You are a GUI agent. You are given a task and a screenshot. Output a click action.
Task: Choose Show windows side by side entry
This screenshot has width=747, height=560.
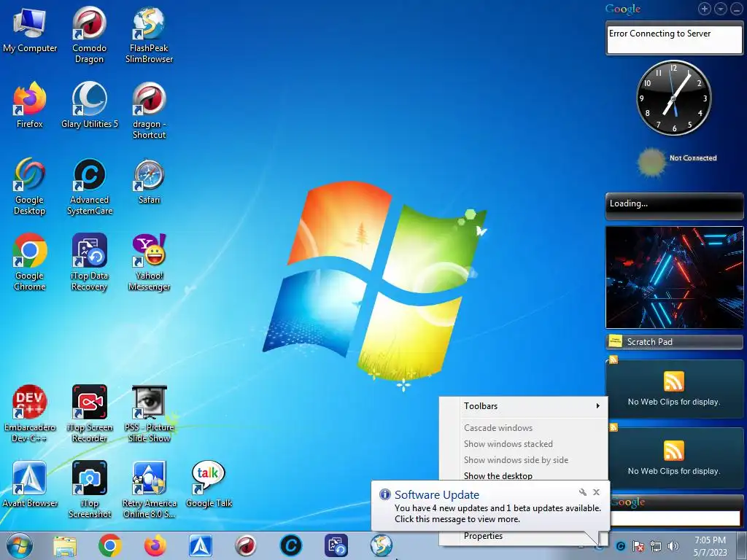523,460
